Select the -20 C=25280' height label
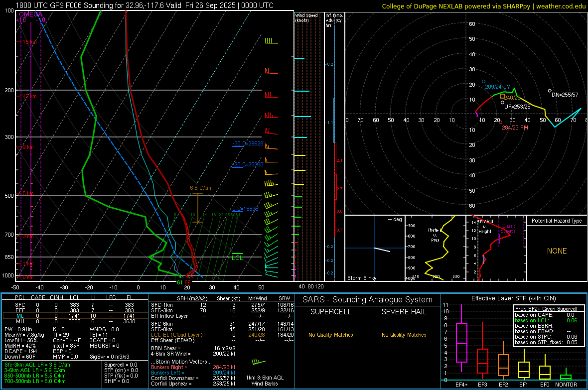 [x=248, y=165]
